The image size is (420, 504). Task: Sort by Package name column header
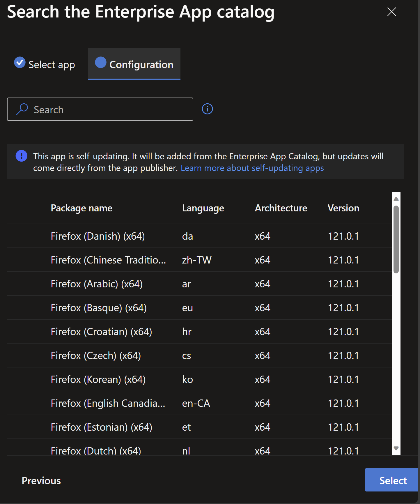point(81,208)
